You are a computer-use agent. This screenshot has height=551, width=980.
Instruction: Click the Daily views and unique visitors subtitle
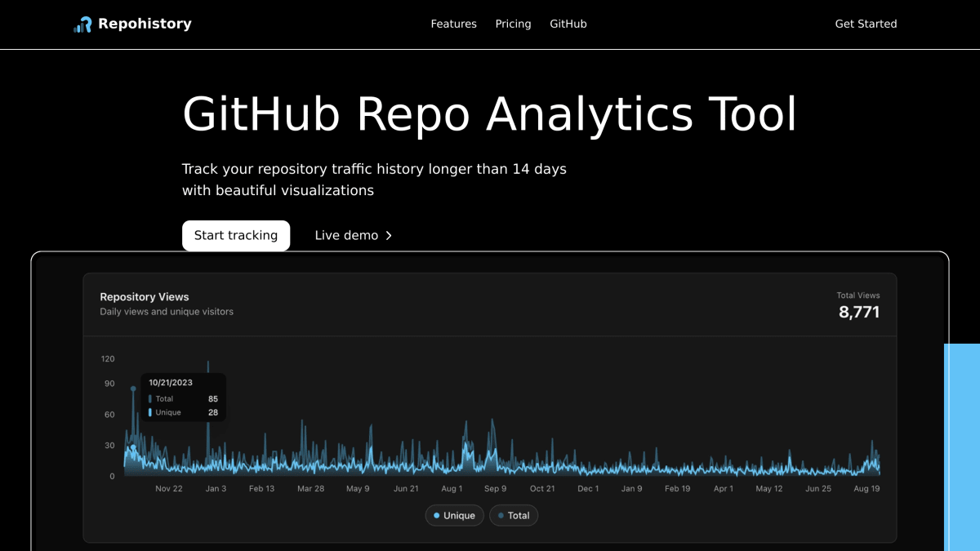click(x=167, y=312)
